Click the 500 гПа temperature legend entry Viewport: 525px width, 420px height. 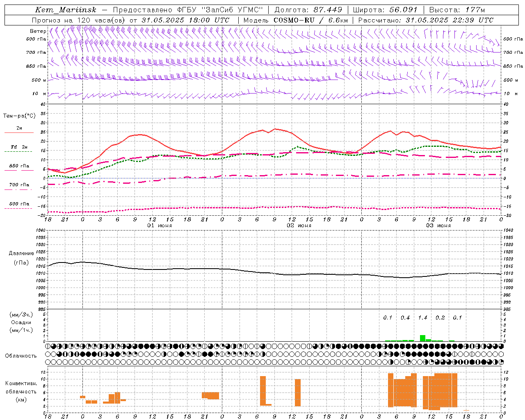coord(19,205)
